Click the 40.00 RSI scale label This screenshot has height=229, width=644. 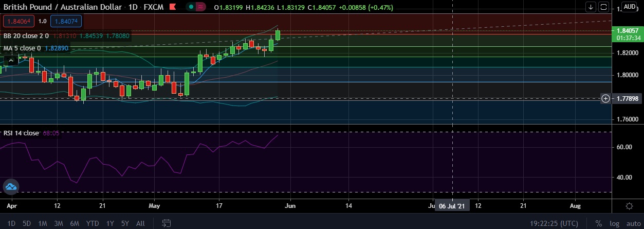coord(624,178)
